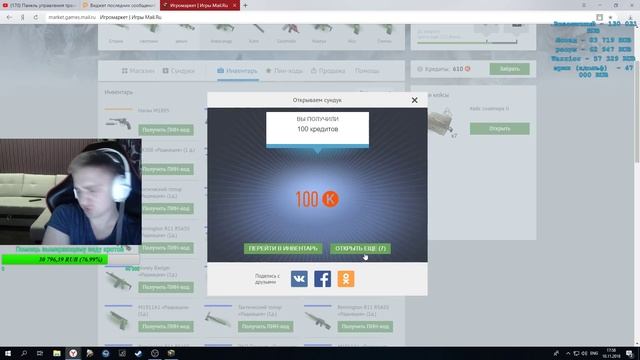Click the orange 100 K credit coin
The image size is (640, 360).
tap(330, 199)
